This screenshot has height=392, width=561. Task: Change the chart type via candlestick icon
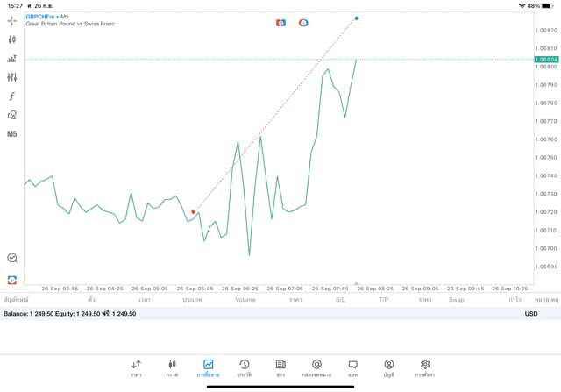11,39
